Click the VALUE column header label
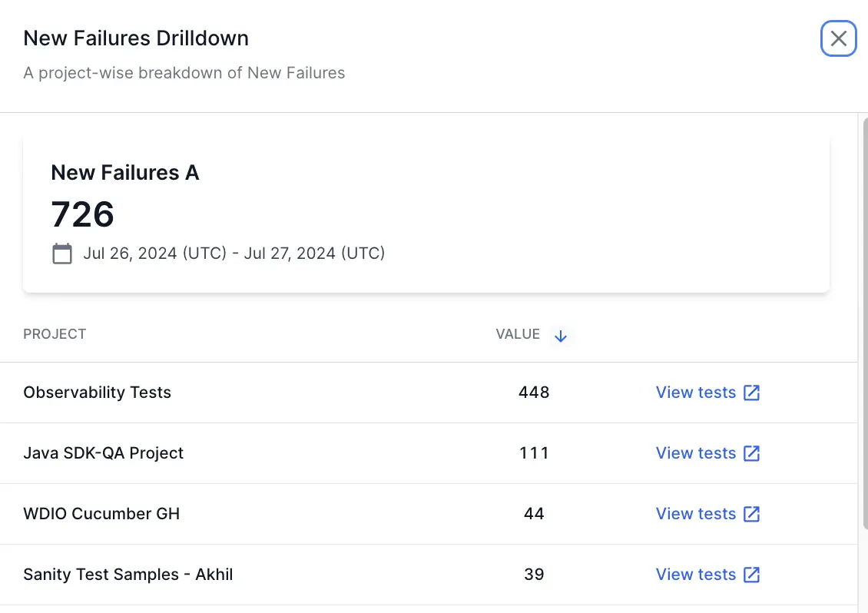The width and height of the screenshot is (868, 613). pos(518,334)
